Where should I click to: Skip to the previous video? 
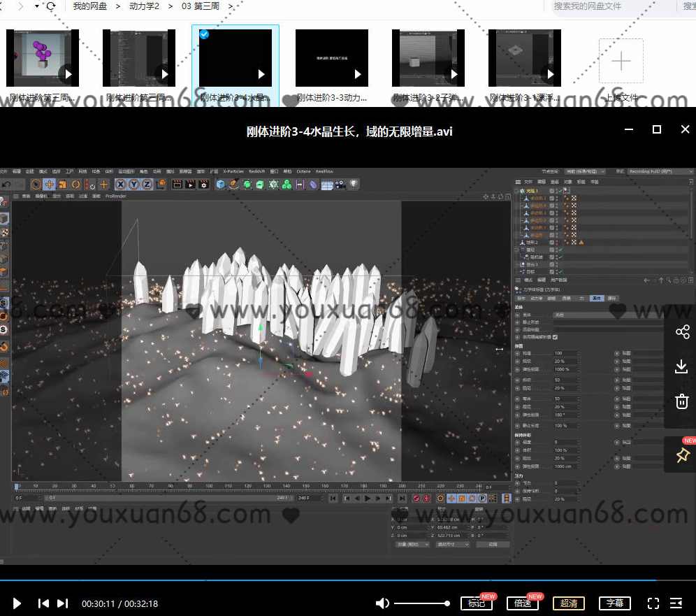[x=43, y=603]
